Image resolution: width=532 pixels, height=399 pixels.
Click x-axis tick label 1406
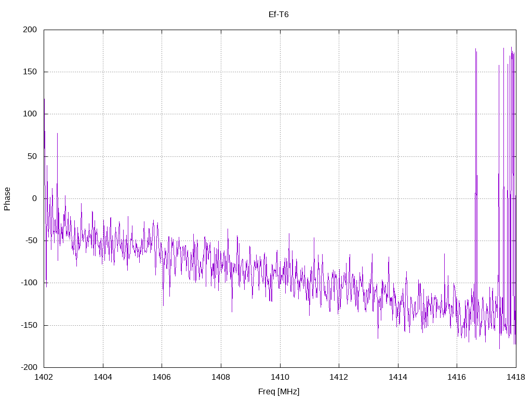pyautogui.click(x=162, y=377)
